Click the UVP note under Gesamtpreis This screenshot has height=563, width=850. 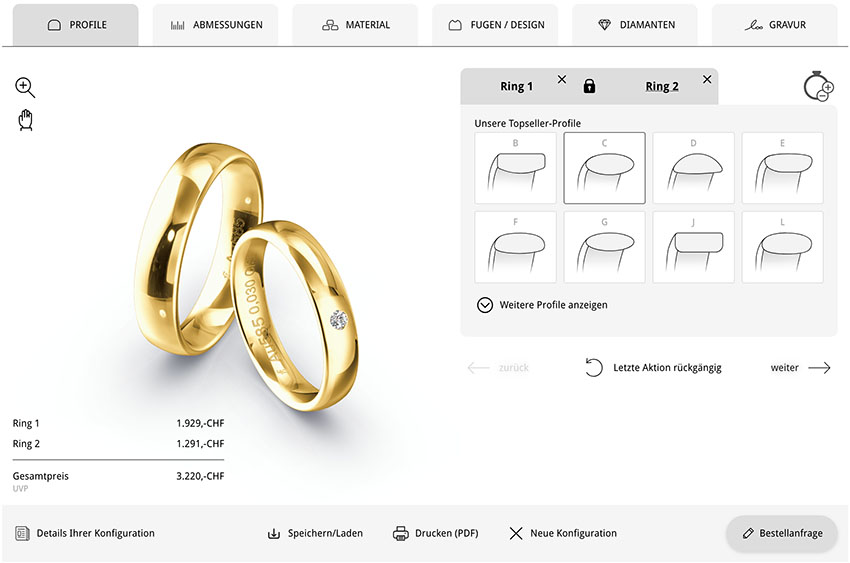coord(20,489)
